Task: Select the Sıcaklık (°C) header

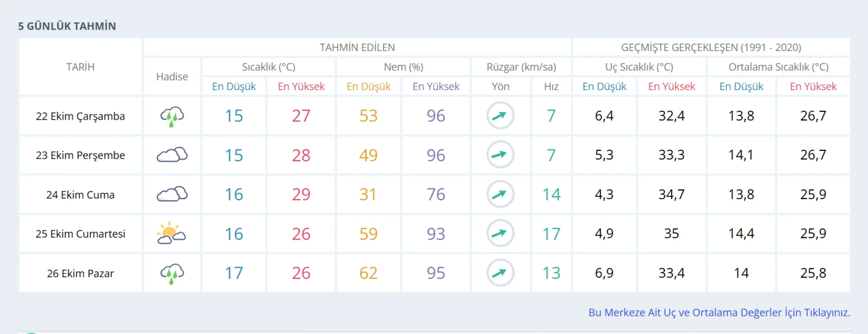Action: (x=268, y=67)
